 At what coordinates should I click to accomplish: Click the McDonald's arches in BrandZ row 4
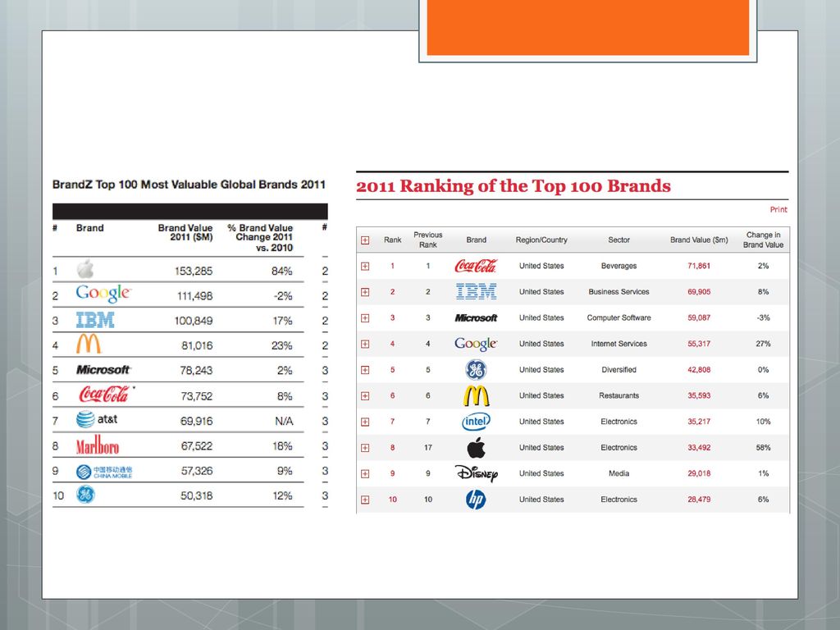pyautogui.click(x=89, y=344)
